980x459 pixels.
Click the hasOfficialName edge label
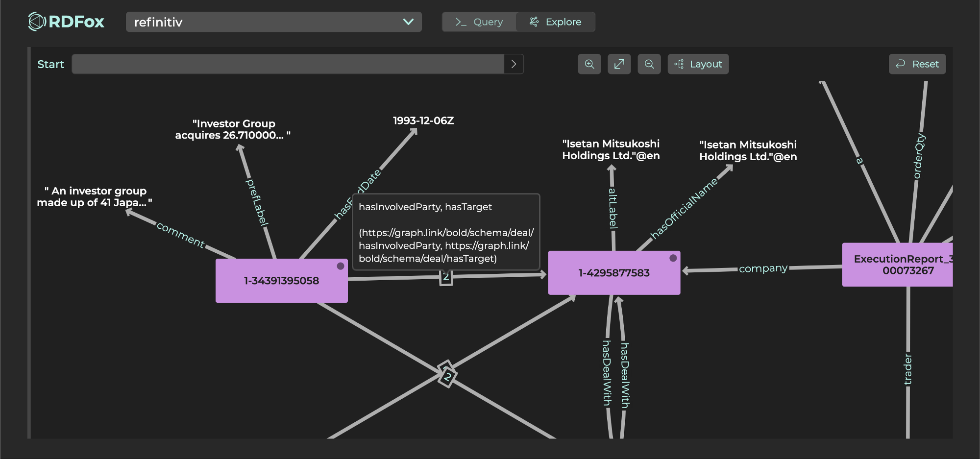(684, 208)
